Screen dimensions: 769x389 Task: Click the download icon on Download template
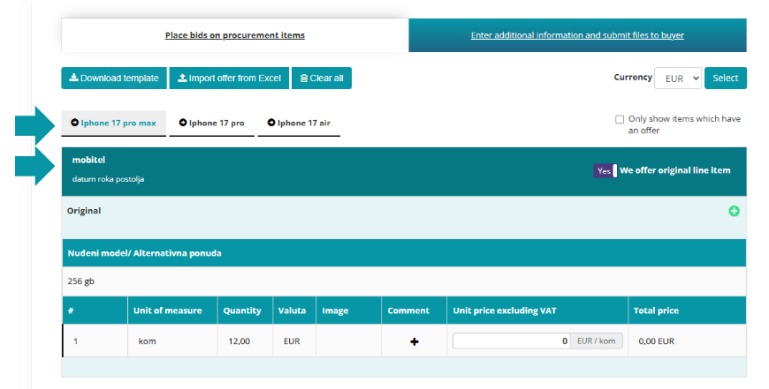74,78
